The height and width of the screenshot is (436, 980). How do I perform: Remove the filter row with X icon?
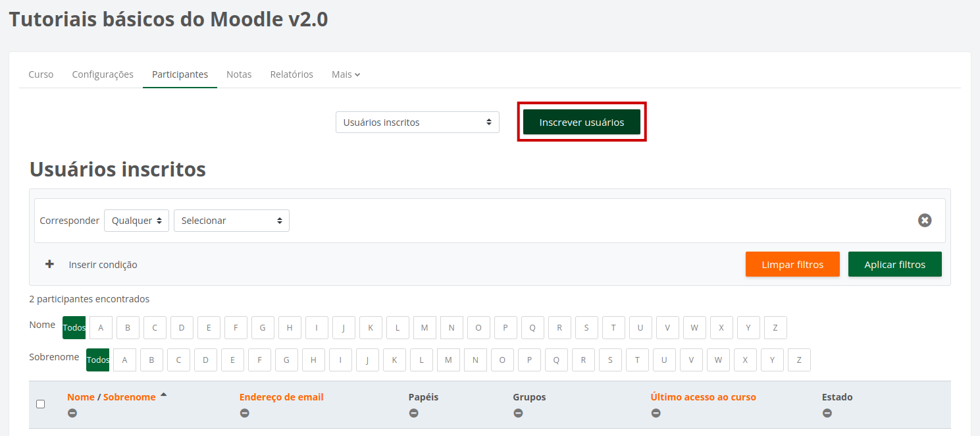point(925,221)
